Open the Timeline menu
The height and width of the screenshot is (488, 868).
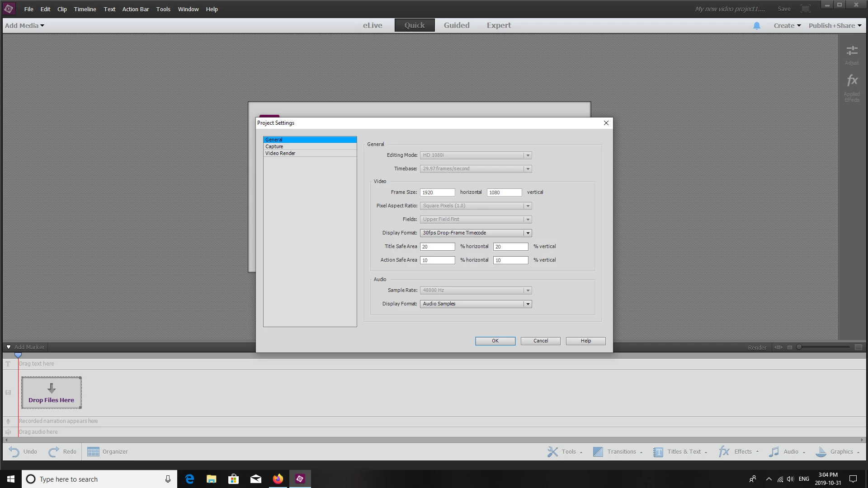pyautogui.click(x=85, y=9)
